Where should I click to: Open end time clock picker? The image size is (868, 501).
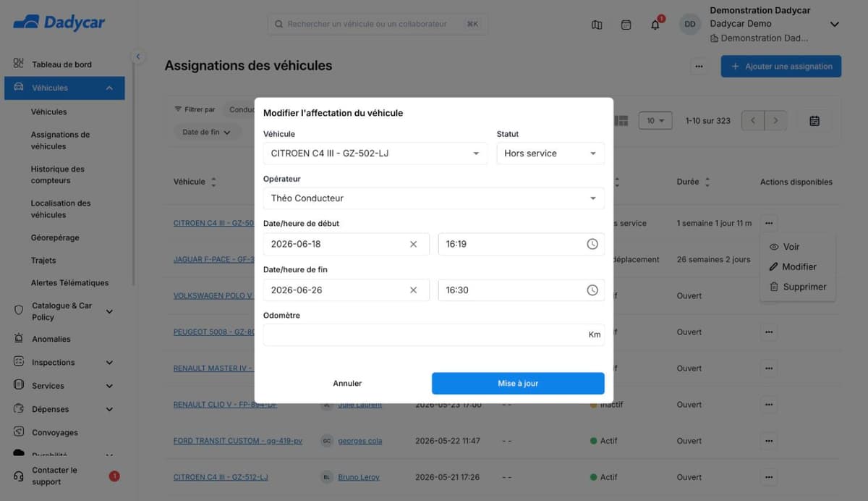point(592,290)
